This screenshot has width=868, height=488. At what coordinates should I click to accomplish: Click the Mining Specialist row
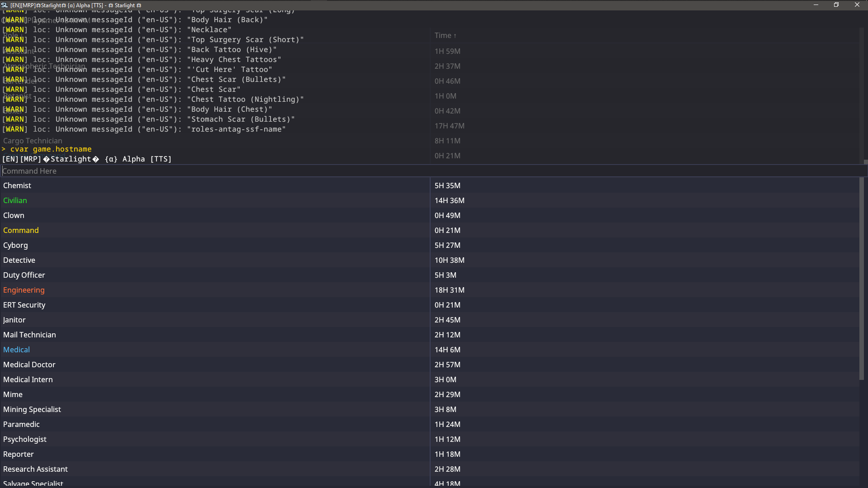tap(32, 409)
